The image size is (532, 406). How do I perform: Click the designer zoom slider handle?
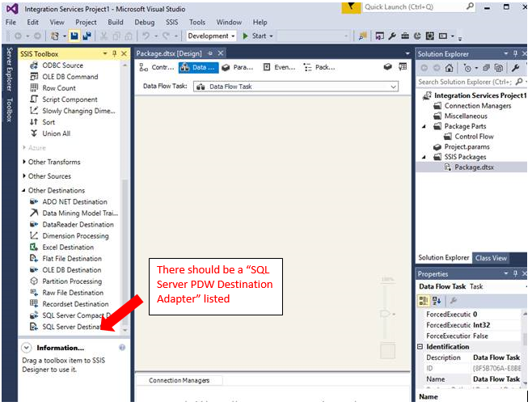(385, 314)
